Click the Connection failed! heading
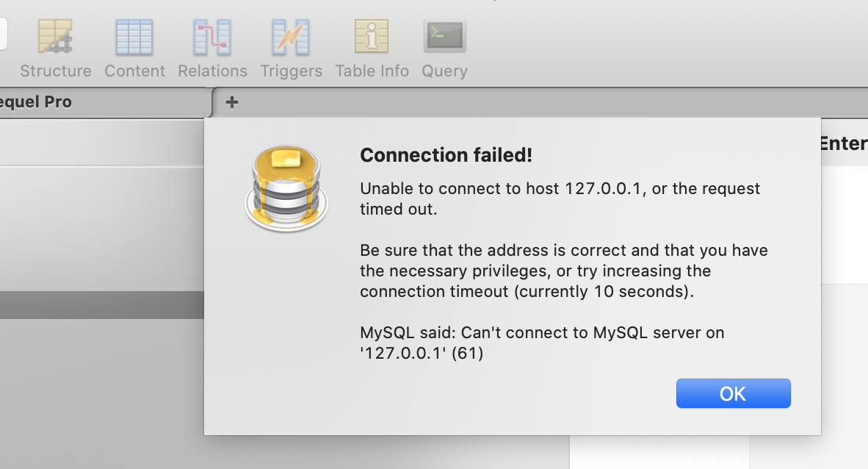Image resolution: width=868 pixels, height=469 pixels. [x=446, y=155]
